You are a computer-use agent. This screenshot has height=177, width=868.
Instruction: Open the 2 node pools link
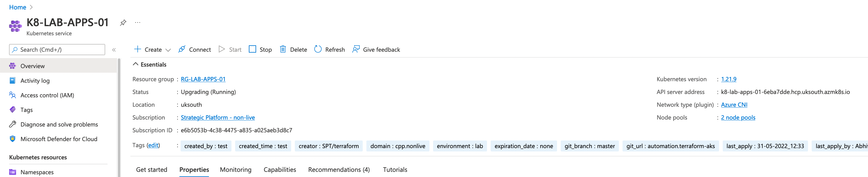(738, 117)
